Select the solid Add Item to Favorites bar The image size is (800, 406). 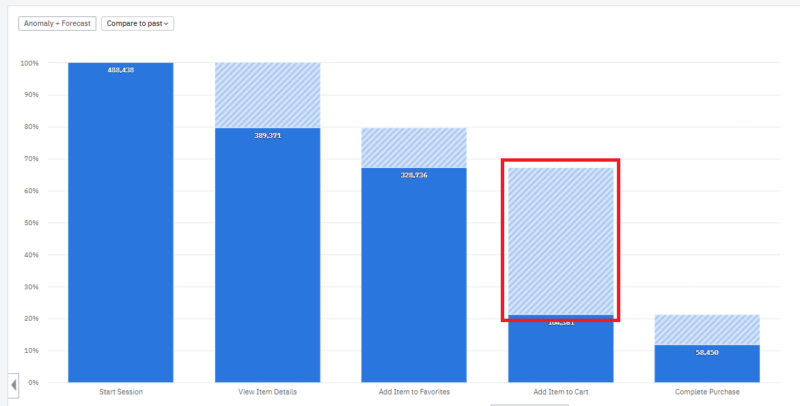click(x=413, y=280)
